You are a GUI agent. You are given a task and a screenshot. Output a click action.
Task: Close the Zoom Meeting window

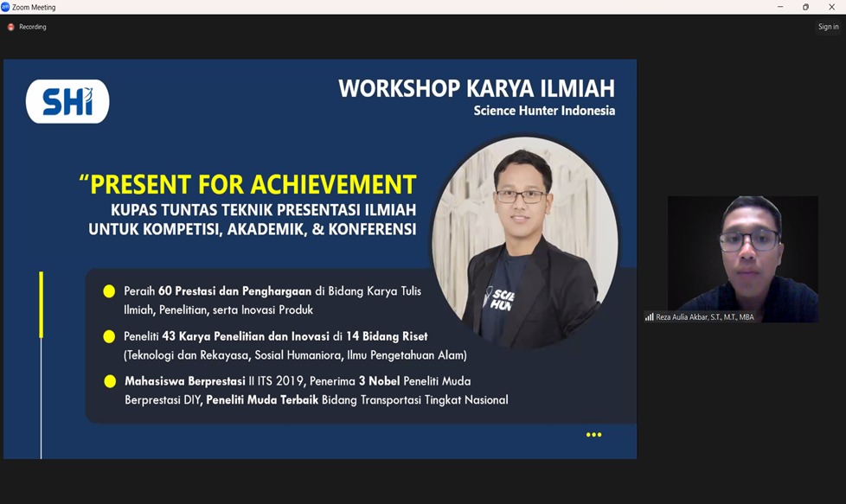pyautogui.click(x=831, y=7)
